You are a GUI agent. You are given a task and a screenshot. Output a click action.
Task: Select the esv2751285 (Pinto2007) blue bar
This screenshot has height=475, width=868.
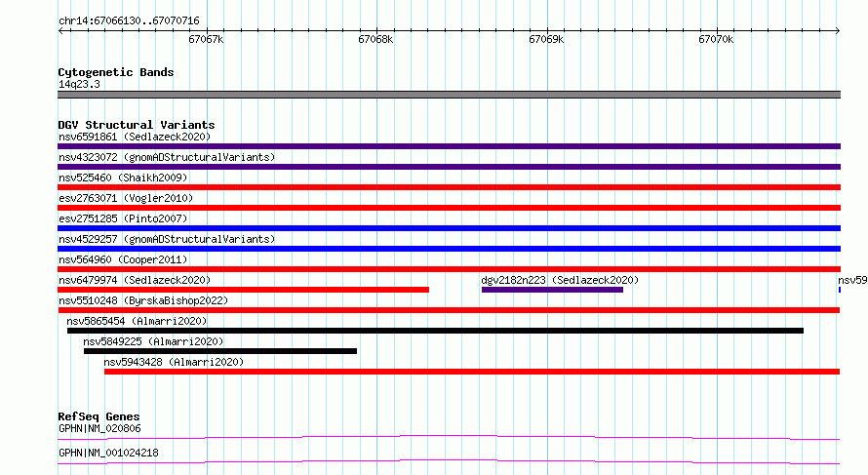coord(449,228)
